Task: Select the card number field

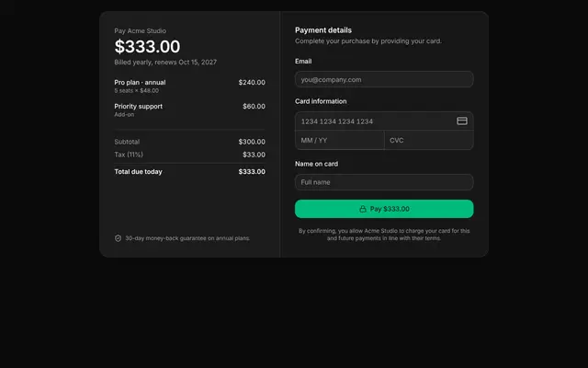Action: (x=384, y=121)
